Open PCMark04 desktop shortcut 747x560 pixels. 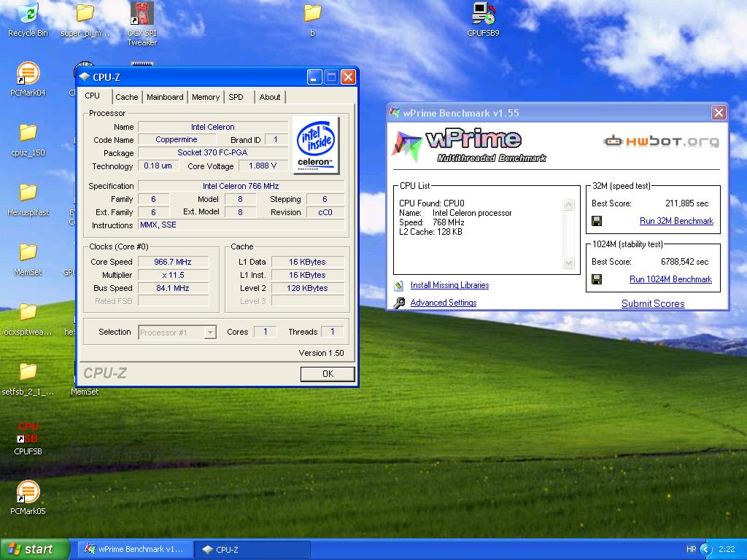(28, 79)
